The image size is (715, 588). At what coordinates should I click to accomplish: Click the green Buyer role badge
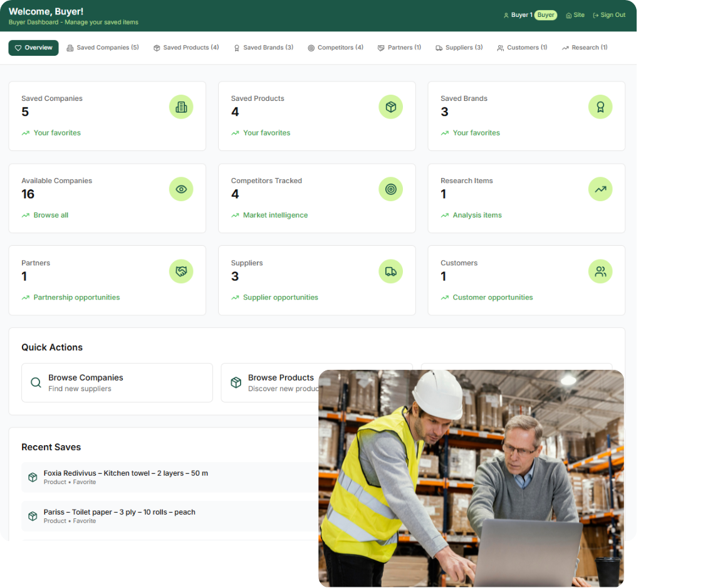[x=546, y=15]
